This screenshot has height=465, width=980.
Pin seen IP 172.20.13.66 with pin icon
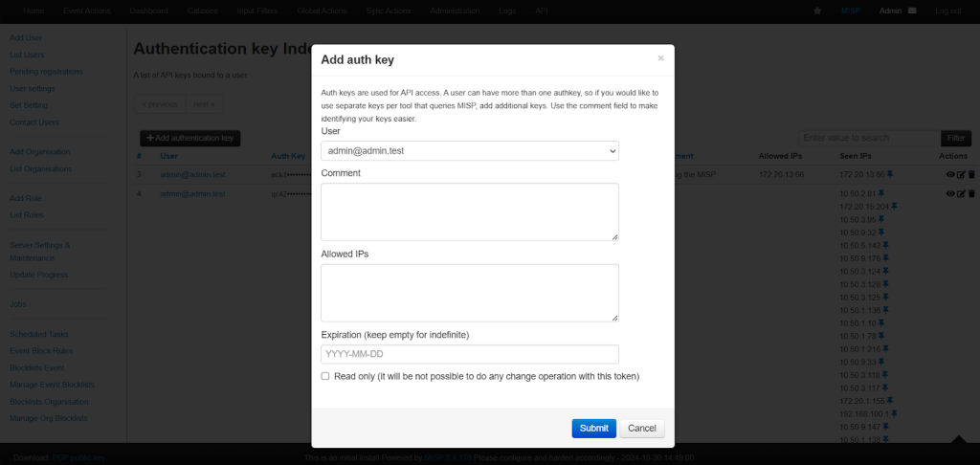(890, 174)
